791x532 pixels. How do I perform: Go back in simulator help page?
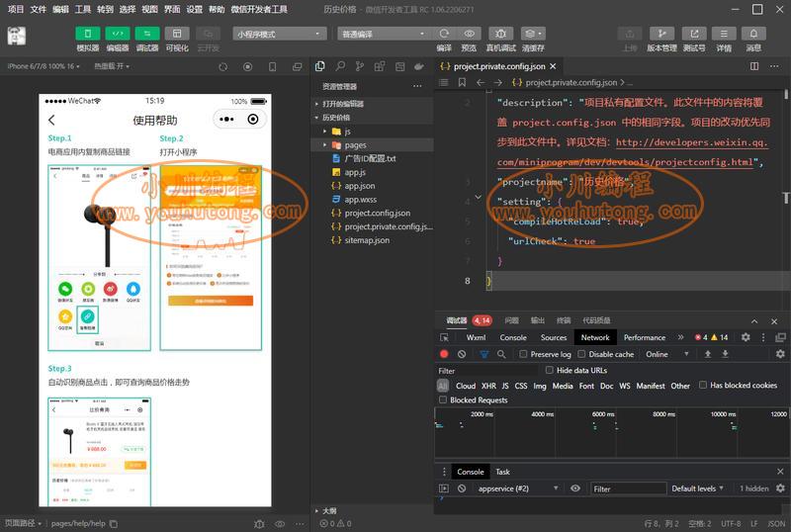click(51, 120)
